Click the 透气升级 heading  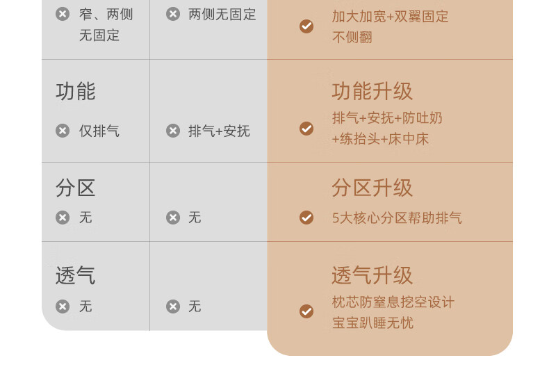(372, 275)
